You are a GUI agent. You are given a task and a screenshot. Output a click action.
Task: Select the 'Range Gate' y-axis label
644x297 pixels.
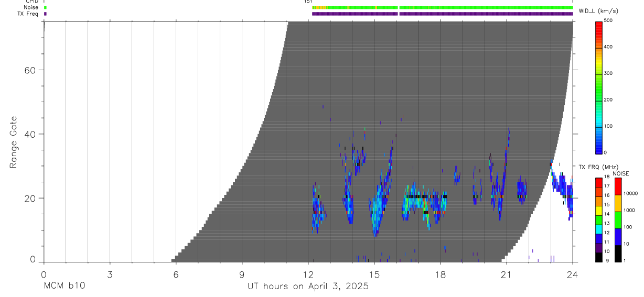pos(13,142)
